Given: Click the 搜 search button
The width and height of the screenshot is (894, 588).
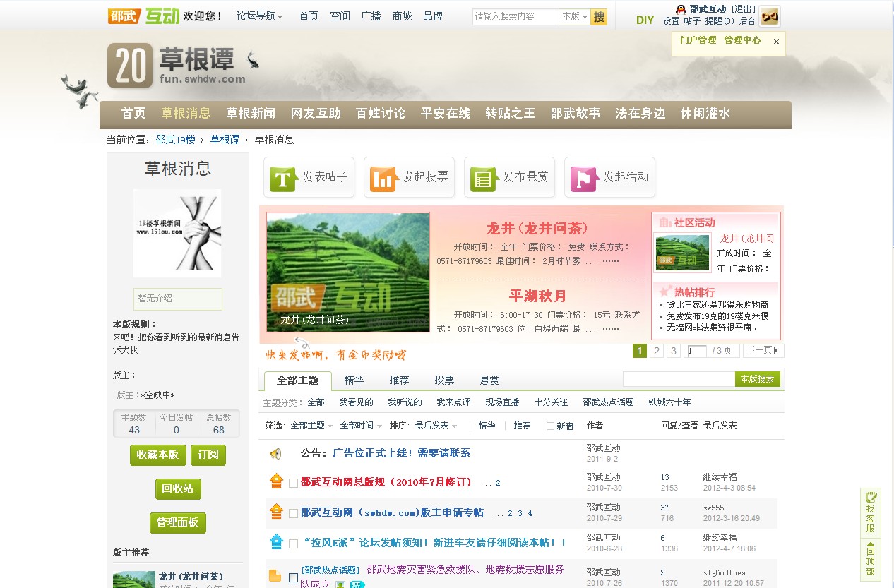Looking at the screenshot, I should [599, 17].
